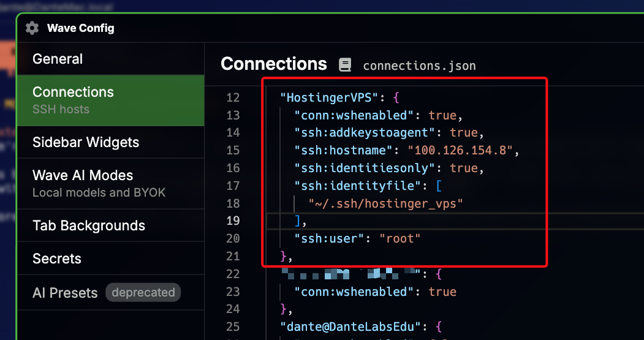
Task: Click the "ssh:identitiesonly" key on line 16
Action: tap(364, 168)
